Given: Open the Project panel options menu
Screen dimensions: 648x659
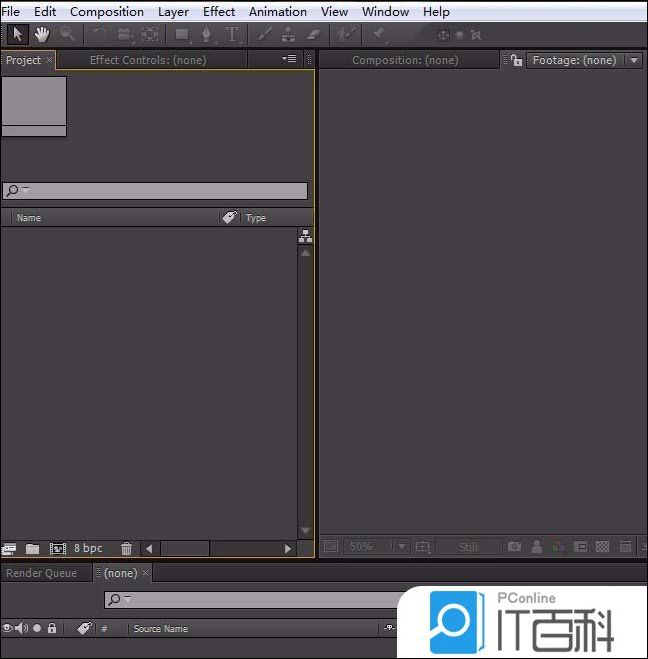Looking at the screenshot, I should (x=290, y=59).
